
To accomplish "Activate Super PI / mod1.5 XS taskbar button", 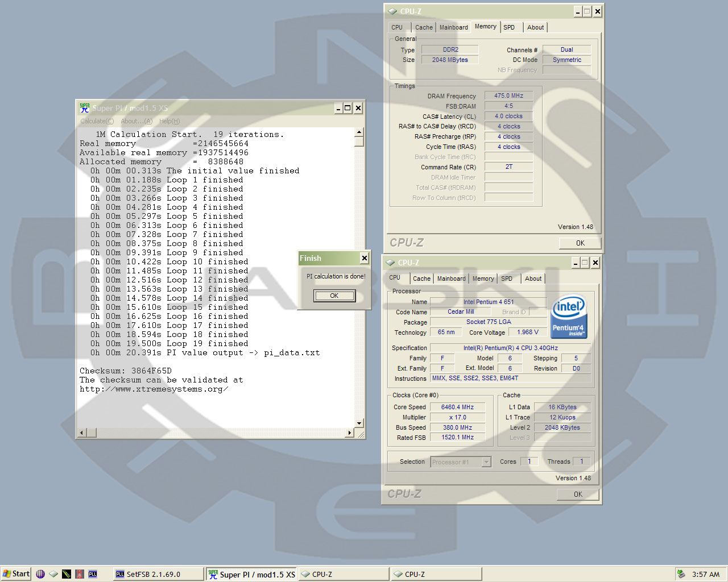I will pos(251,574).
